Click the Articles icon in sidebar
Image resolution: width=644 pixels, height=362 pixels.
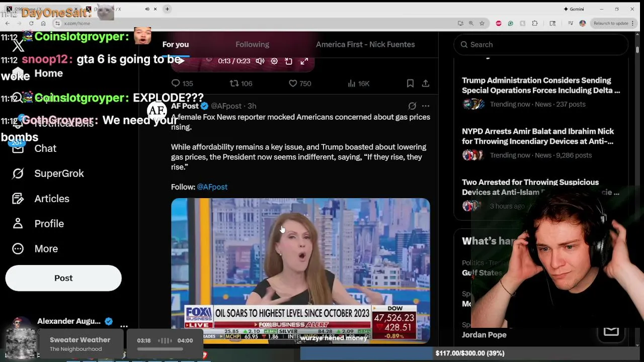(x=18, y=199)
